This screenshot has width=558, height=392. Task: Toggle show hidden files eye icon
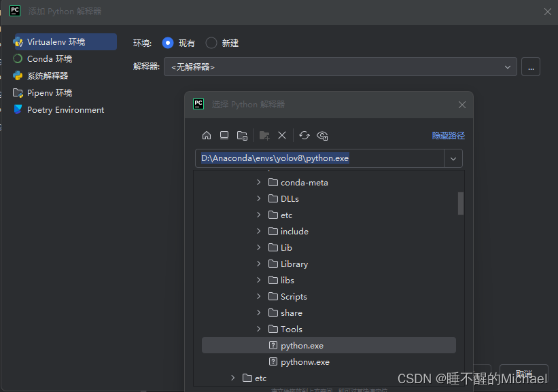(322, 135)
